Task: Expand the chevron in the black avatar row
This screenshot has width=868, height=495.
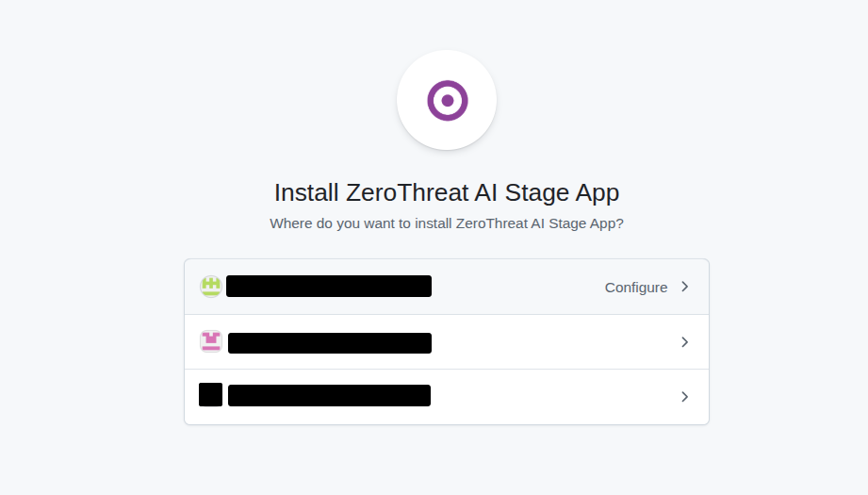Action: click(x=685, y=396)
